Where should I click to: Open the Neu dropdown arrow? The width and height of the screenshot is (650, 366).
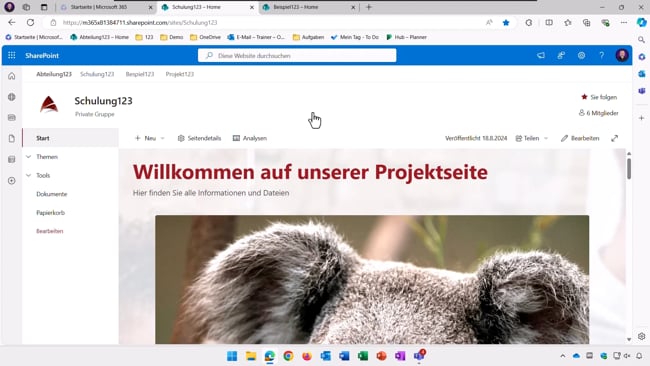tap(162, 138)
